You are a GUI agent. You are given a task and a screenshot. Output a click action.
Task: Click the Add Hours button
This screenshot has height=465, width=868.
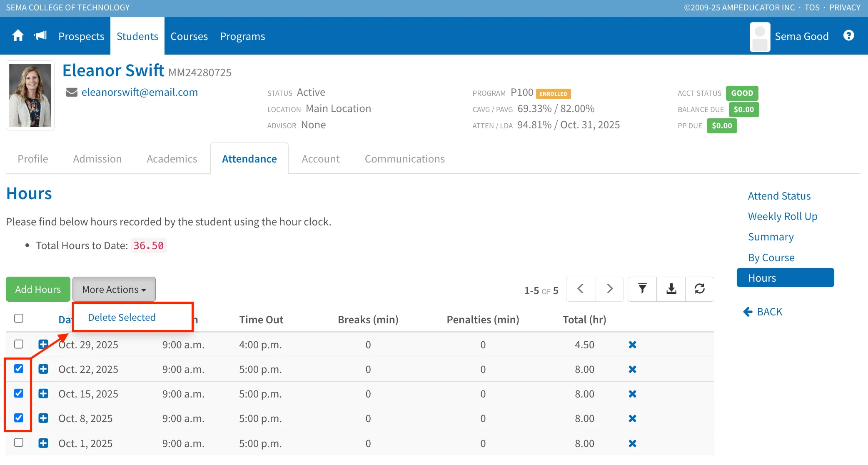coord(38,289)
